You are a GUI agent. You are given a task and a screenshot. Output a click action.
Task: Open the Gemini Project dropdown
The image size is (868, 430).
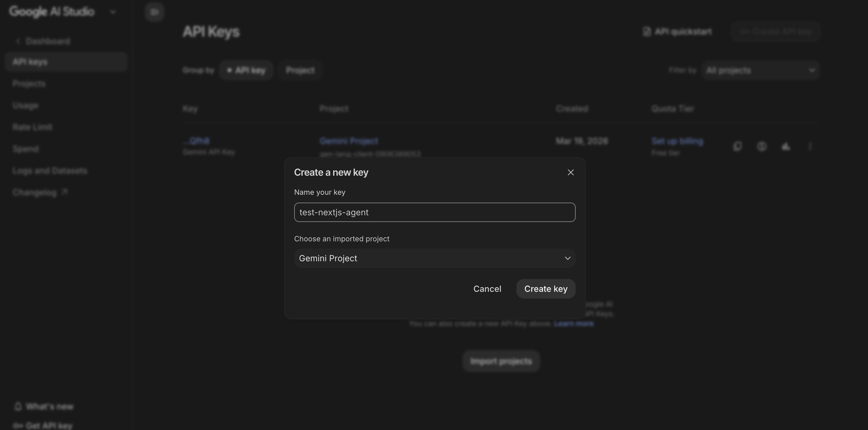pyautogui.click(x=435, y=258)
